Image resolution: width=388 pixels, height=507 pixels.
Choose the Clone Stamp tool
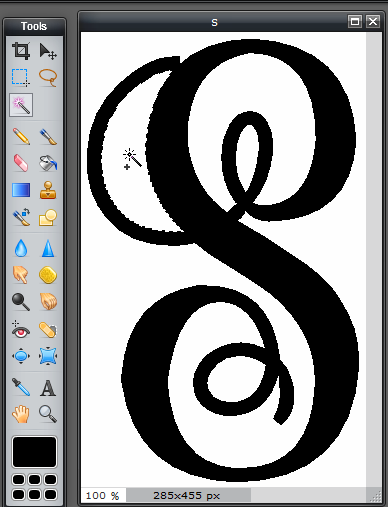point(48,190)
